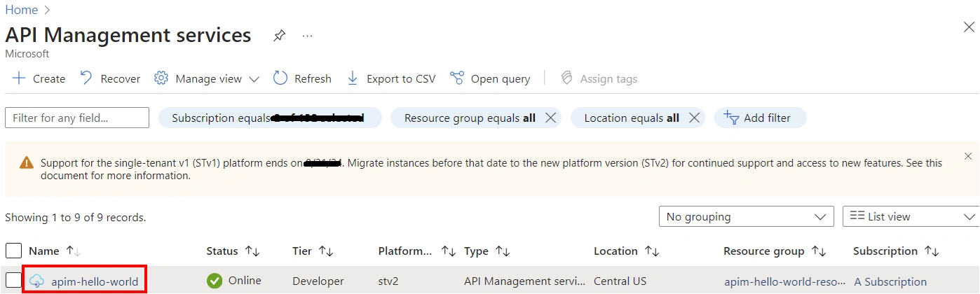
Task: Pin API Management services to dashboard
Action: click(279, 36)
